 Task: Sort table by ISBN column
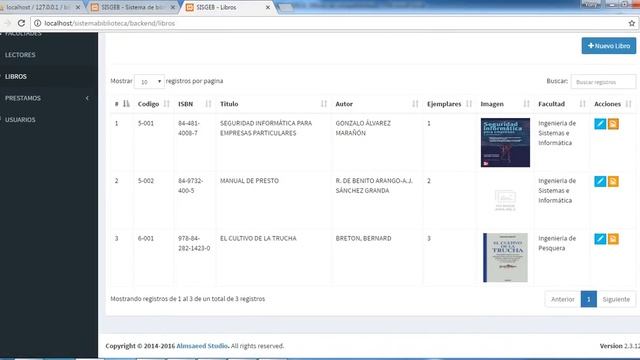pyautogui.click(x=194, y=104)
